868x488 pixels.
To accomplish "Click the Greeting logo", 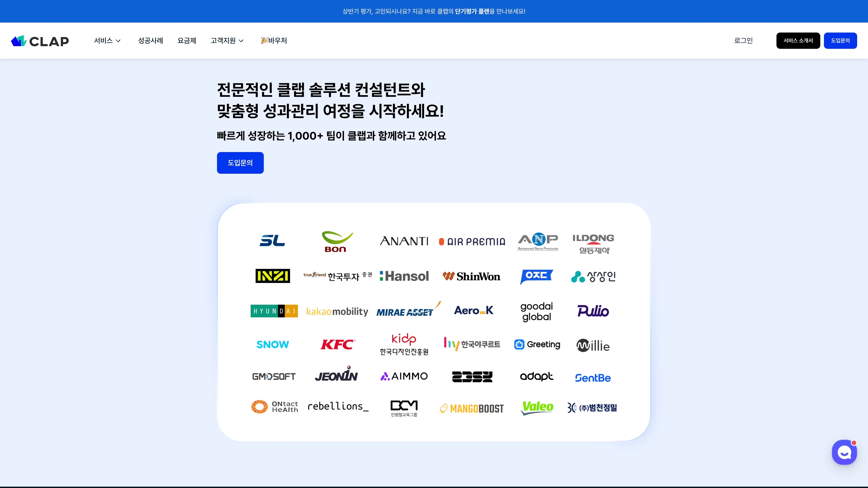I will [537, 344].
